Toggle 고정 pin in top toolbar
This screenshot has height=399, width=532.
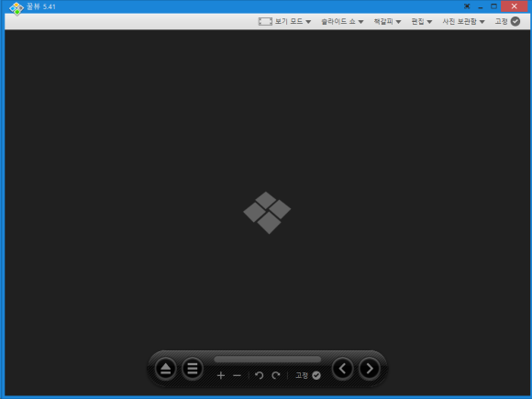click(x=507, y=21)
